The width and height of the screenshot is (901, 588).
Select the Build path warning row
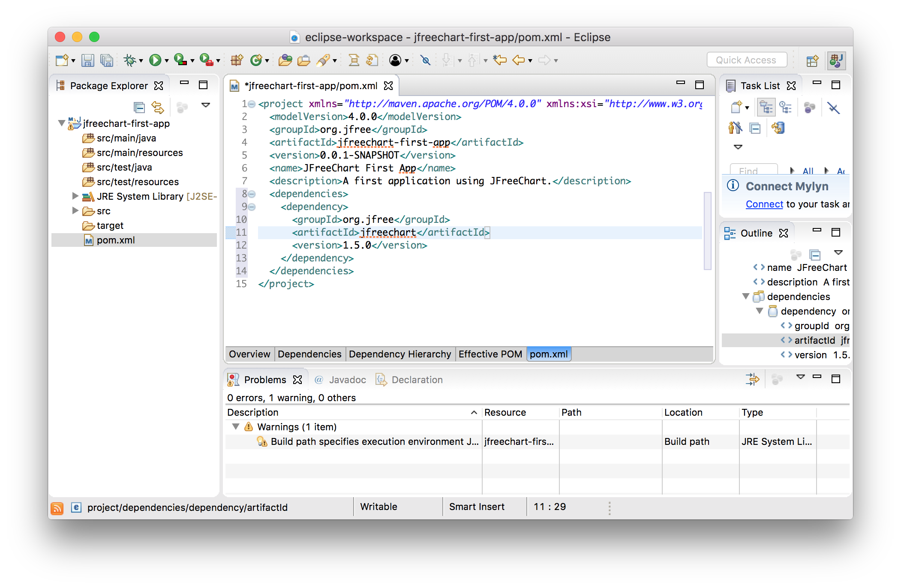(537, 441)
